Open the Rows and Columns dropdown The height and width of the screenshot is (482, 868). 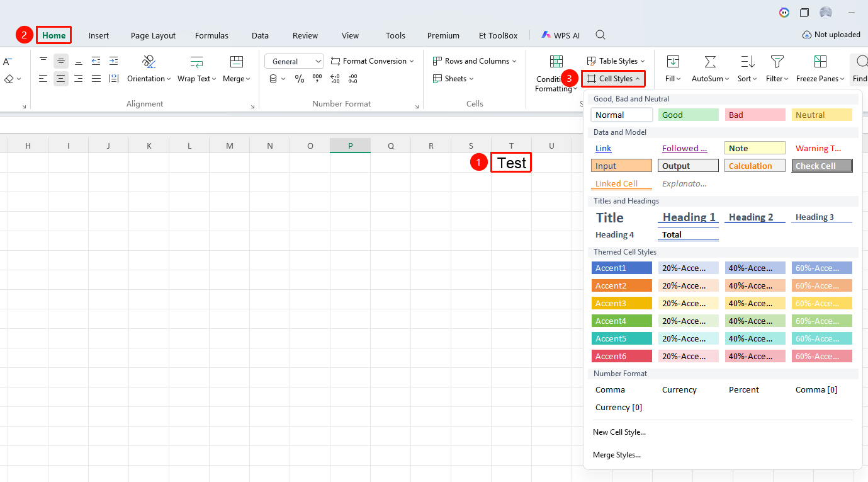click(x=475, y=61)
